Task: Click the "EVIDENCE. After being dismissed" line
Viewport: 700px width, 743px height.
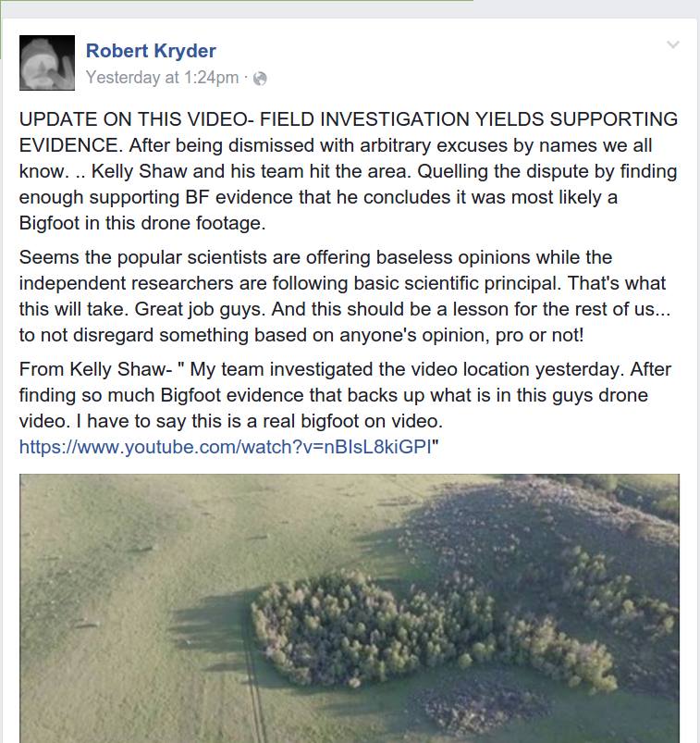Action: point(336,145)
